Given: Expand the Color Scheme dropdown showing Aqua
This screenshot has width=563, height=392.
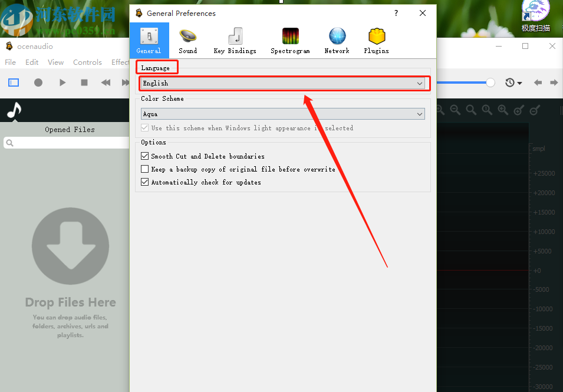Looking at the screenshot, I should coord(282,114).
